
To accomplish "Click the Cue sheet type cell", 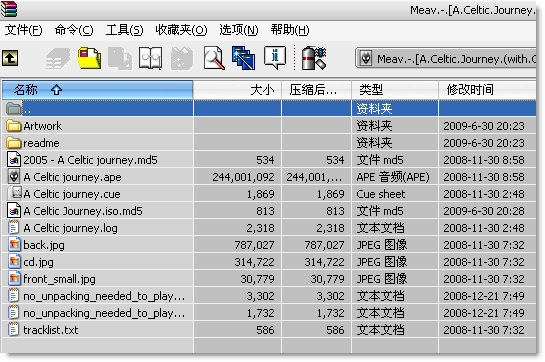I will (x=381, y=194).
